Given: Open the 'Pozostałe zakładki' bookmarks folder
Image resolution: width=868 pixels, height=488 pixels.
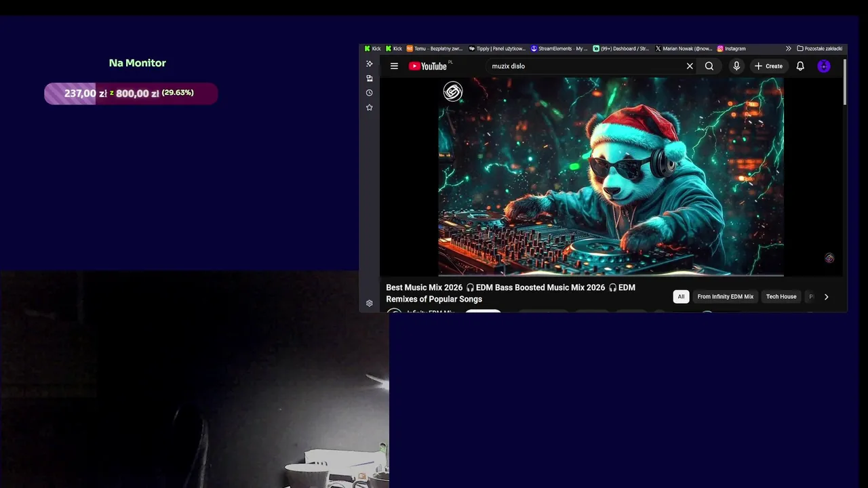Looking at the screenshot, I should tap(820, 49).
